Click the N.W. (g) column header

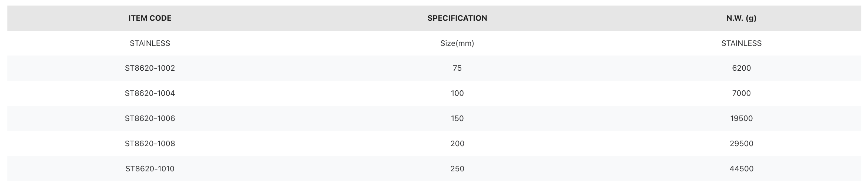(x=741, y=18)
